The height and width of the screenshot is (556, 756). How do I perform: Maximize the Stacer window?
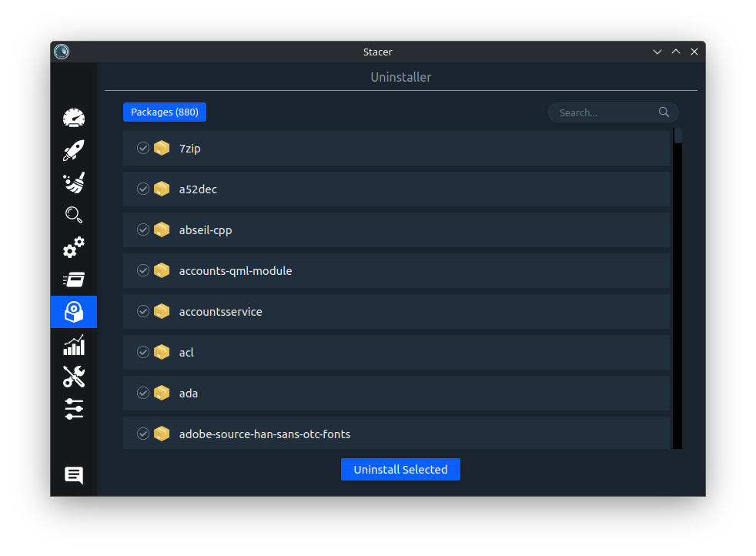point(676,52)
